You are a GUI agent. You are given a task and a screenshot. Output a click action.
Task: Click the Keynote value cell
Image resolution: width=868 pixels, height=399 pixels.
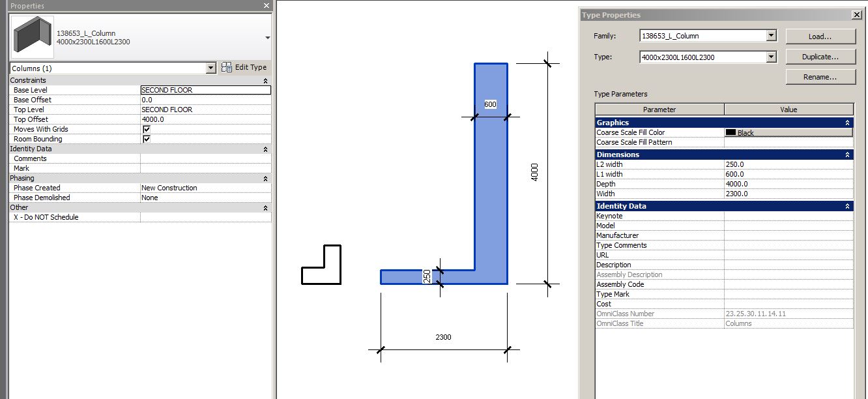pos(788,216)
